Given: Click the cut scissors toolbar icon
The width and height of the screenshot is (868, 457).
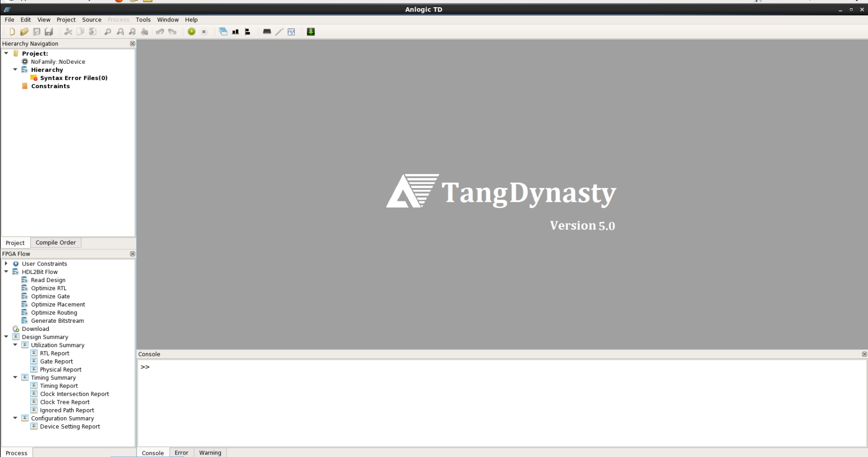Looking at the screenshot, I should click(68, 32).
